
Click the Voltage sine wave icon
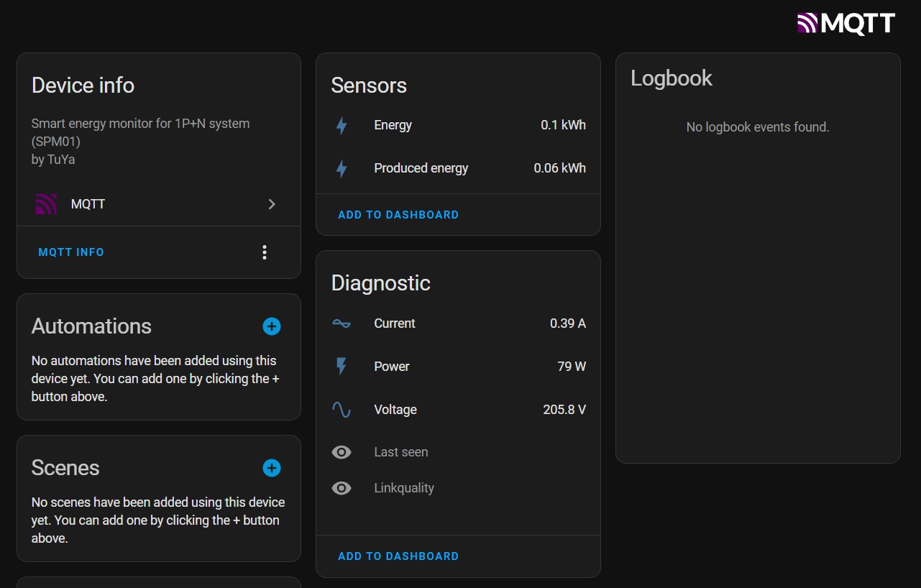point(342,410)
